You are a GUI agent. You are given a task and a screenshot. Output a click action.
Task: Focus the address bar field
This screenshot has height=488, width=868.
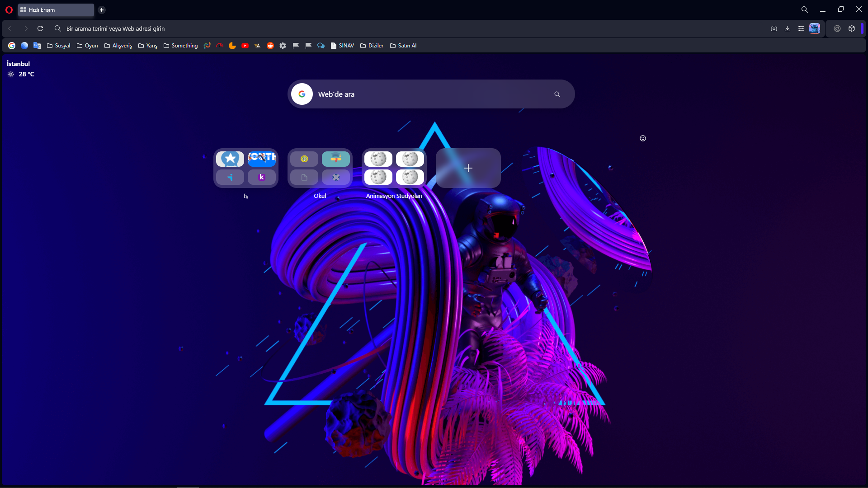(x=407, y=28)
